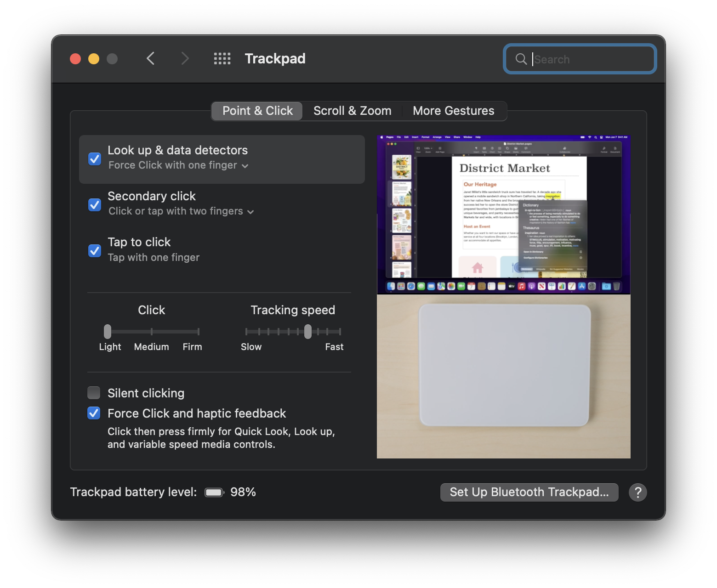Disable Look up & data detectors checkbox
717x588 pixels.
[x=95, y=159]
